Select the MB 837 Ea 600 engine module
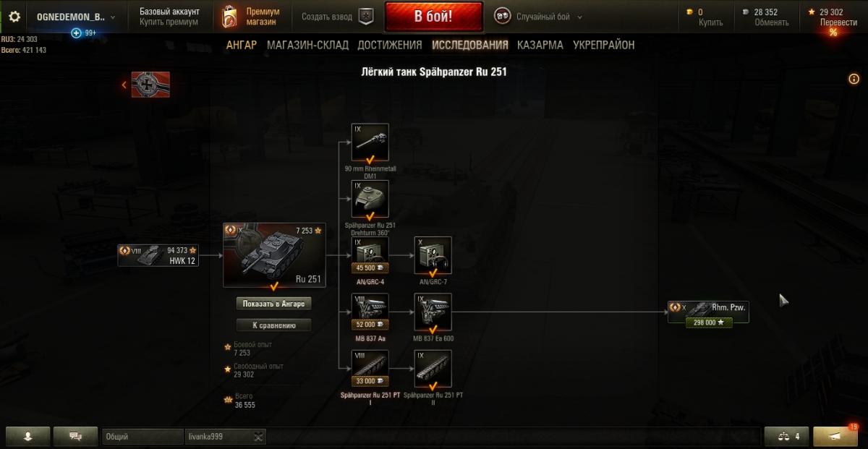The width and height of the screenshot is (868, 449). click(433, 312)
